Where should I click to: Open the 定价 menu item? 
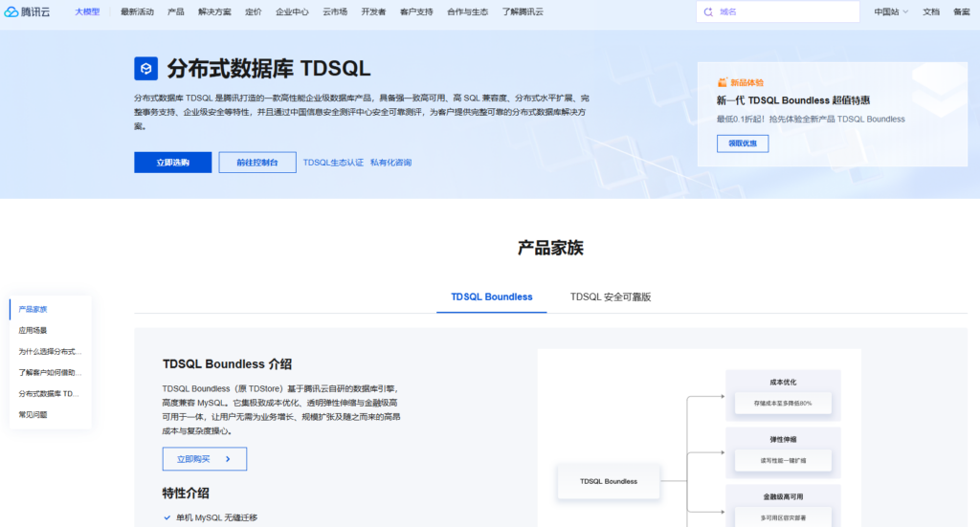click(253, 11)
